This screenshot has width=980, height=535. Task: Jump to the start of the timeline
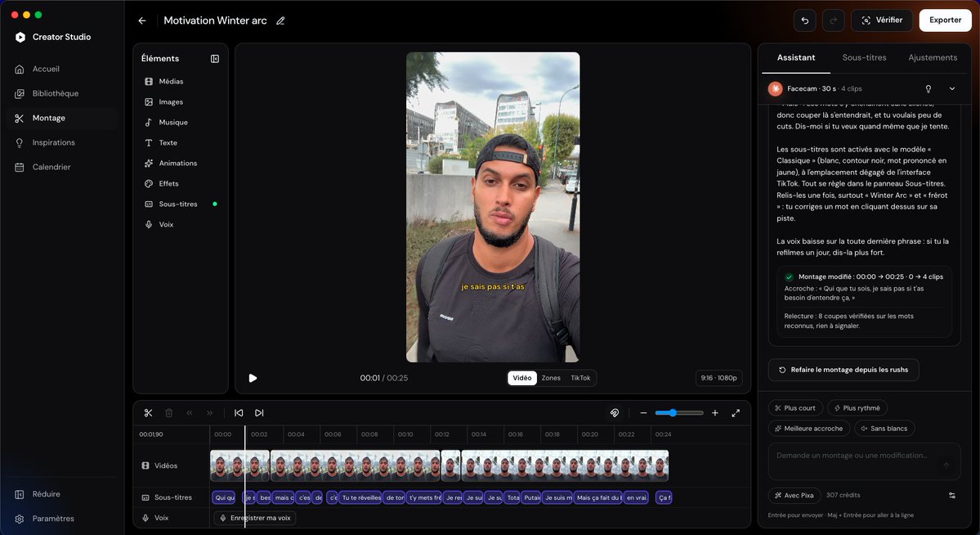239,413
